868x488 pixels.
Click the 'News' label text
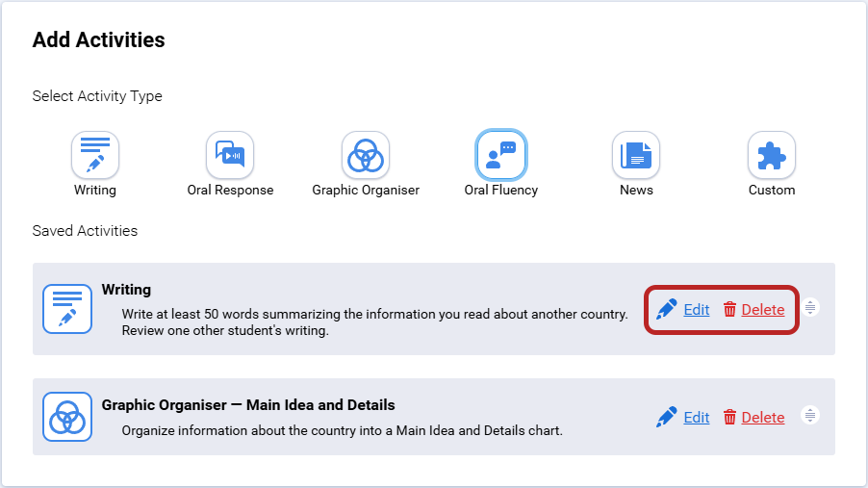coord(636,190)
